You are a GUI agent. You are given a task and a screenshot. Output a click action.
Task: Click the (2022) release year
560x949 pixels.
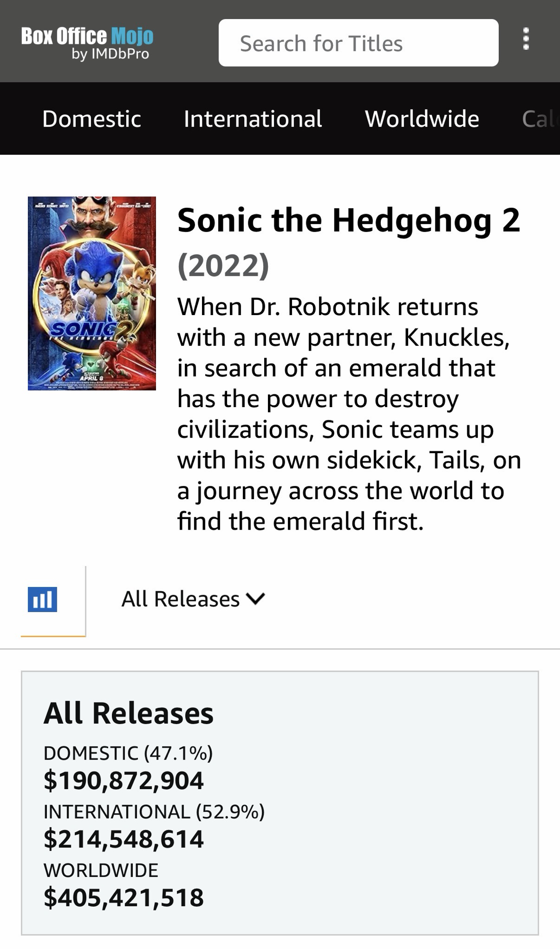coord(223,265)
